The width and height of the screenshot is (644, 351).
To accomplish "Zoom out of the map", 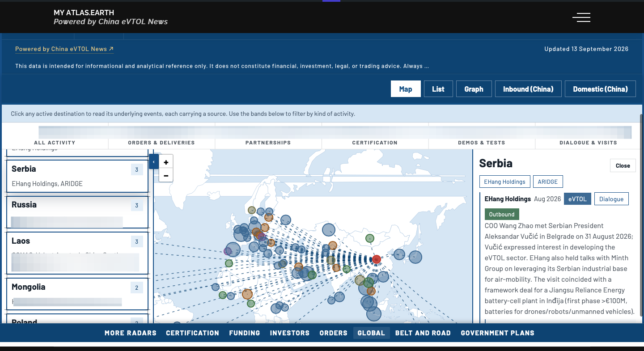I will point(166,176).
